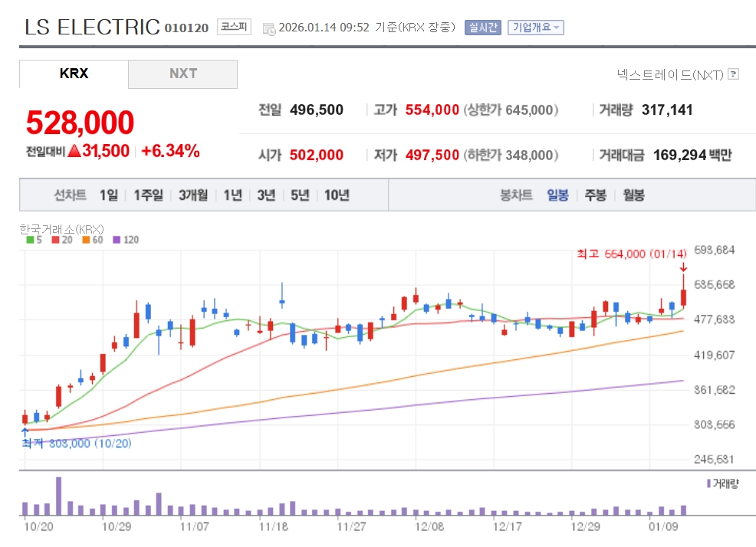Image resolution: width=756 pixels, height=547 pixels.
Task: Click the red up-triangle change indicator
Action: click(74, 151)
